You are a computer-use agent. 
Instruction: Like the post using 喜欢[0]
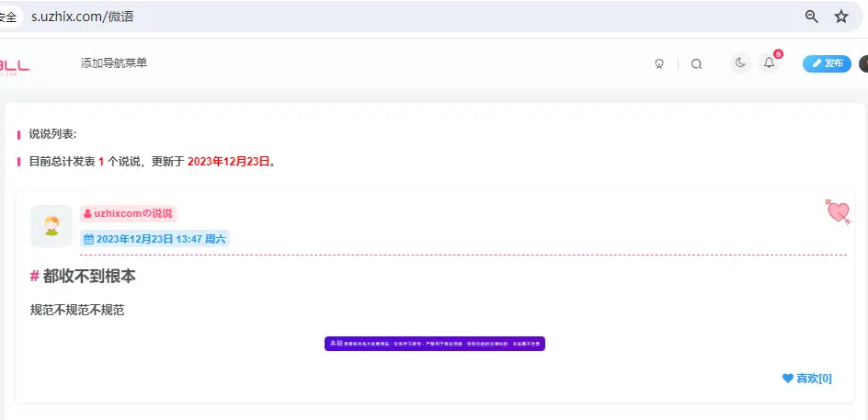click(806, 379)
